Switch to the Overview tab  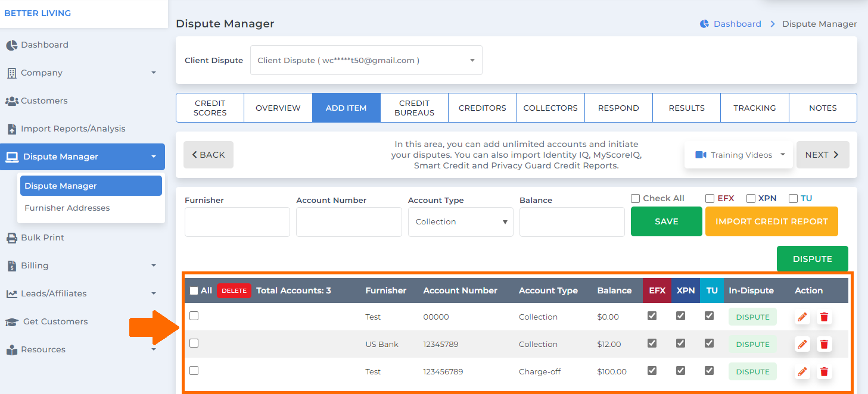pos(278,108)
